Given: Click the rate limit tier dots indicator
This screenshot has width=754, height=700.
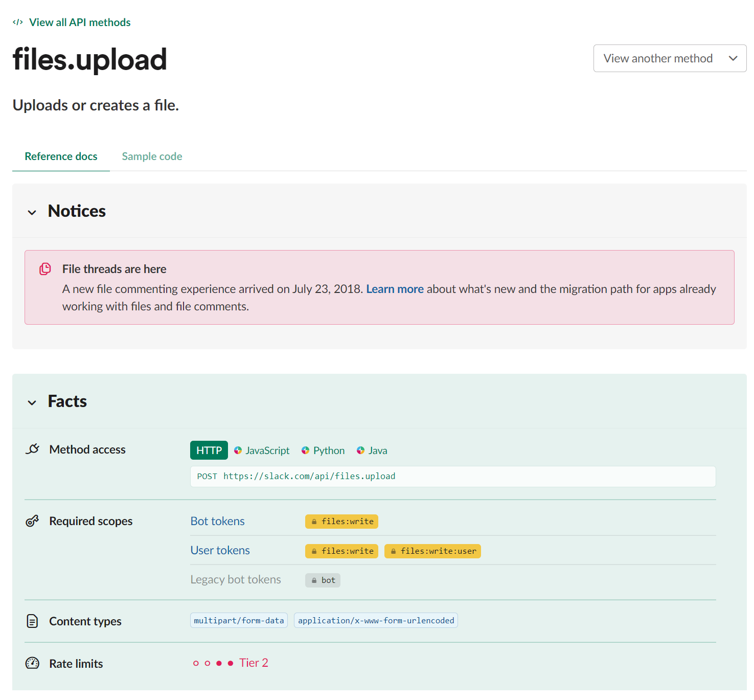Looking at the screenshot, I should 213,663.
